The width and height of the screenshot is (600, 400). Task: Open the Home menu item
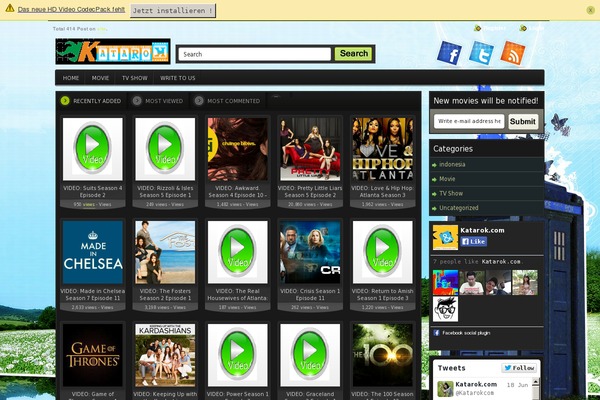(x=71, y=78)
